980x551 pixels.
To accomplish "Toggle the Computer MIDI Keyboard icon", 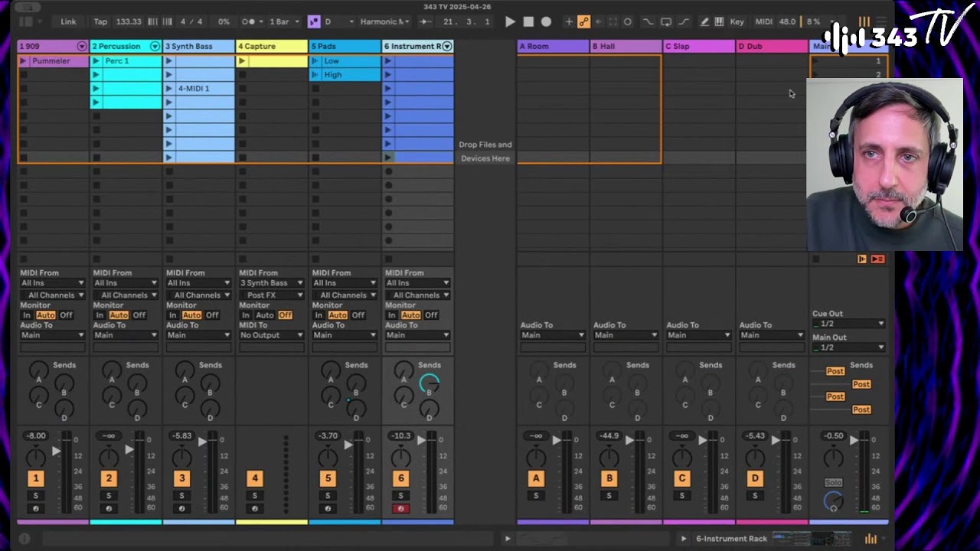I will [x=719, y=21].
